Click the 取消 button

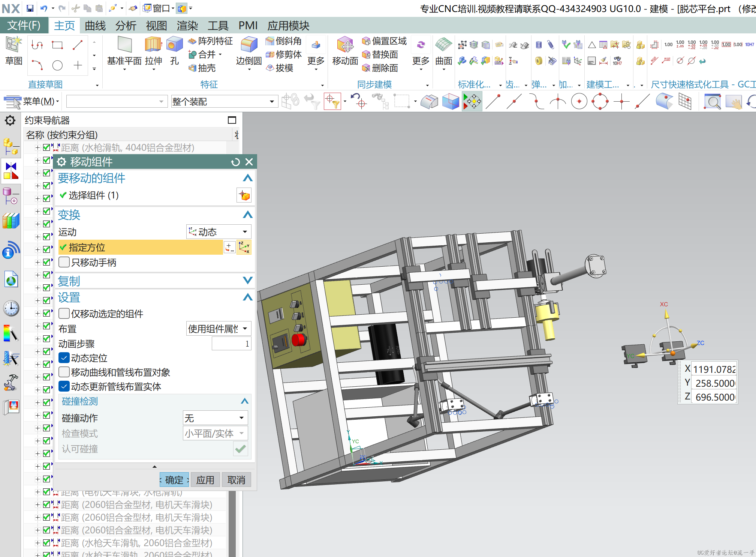click(236, 480)
